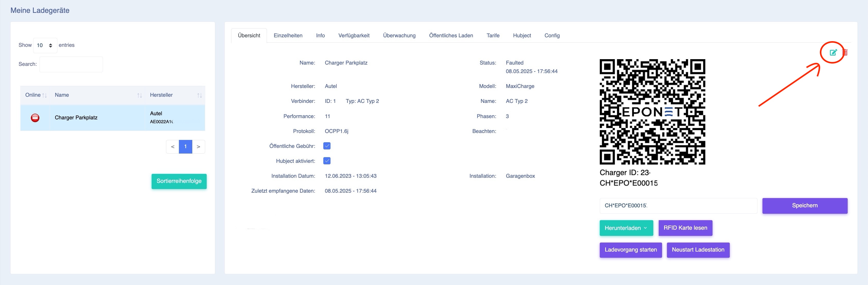
Task: Switch to the Einzelheiten tab
Action: click(x=288, y=35)
